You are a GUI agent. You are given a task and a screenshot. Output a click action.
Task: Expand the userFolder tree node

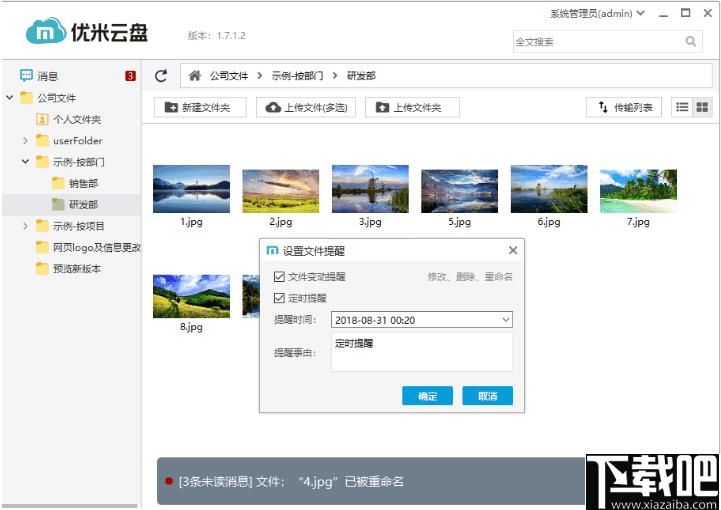[26, 140]
